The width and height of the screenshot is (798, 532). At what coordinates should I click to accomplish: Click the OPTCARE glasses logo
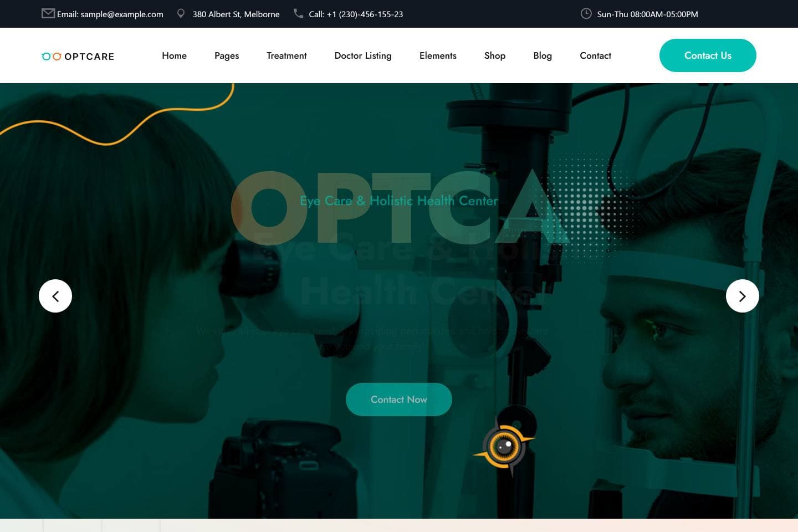78,56
